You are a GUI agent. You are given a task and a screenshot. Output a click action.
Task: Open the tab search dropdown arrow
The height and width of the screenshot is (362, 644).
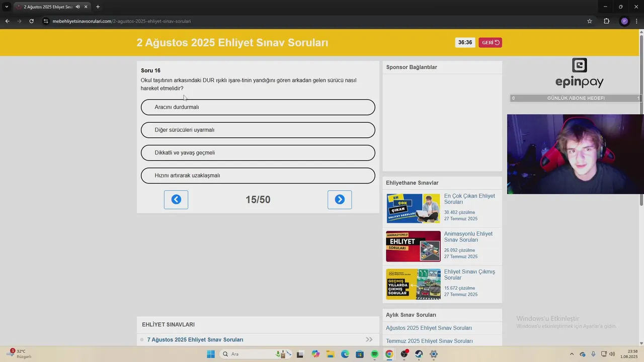pyautogui.click(x=7, y=7)
